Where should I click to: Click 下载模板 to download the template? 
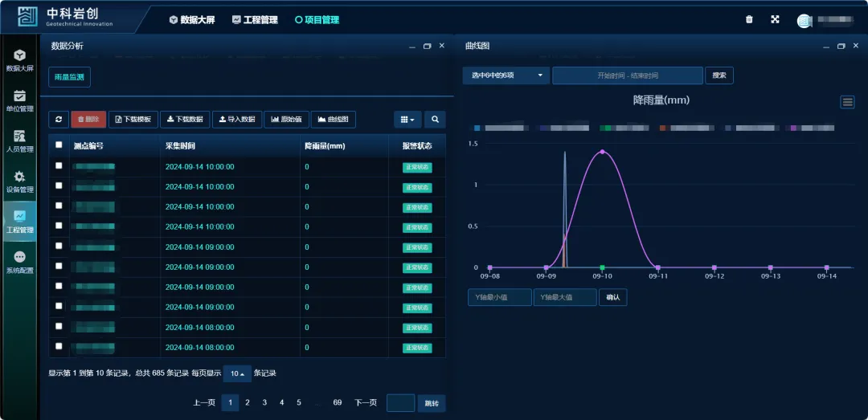133,119
